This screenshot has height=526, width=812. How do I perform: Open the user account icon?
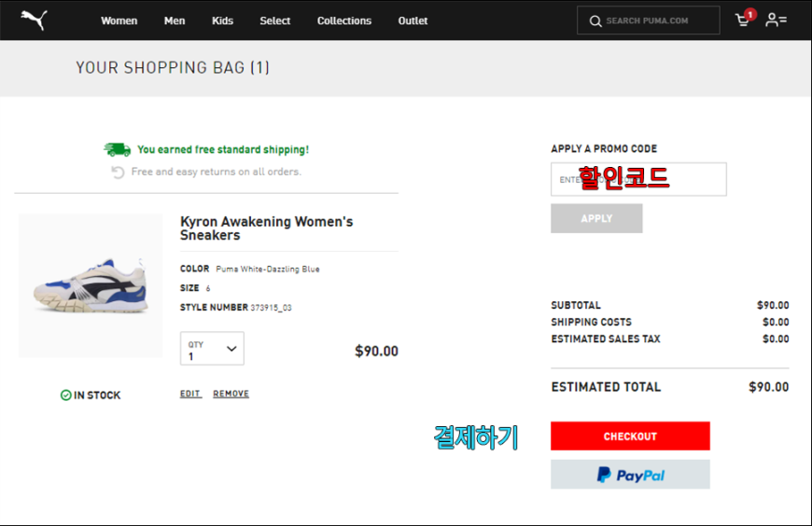pyautogui.click(x=776, y=21)
